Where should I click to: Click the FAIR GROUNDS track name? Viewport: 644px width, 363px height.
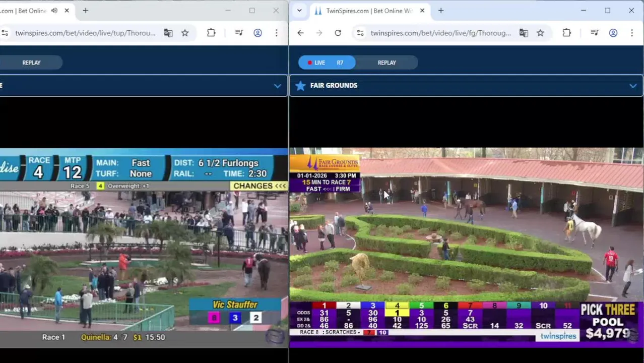pos(334,86)
